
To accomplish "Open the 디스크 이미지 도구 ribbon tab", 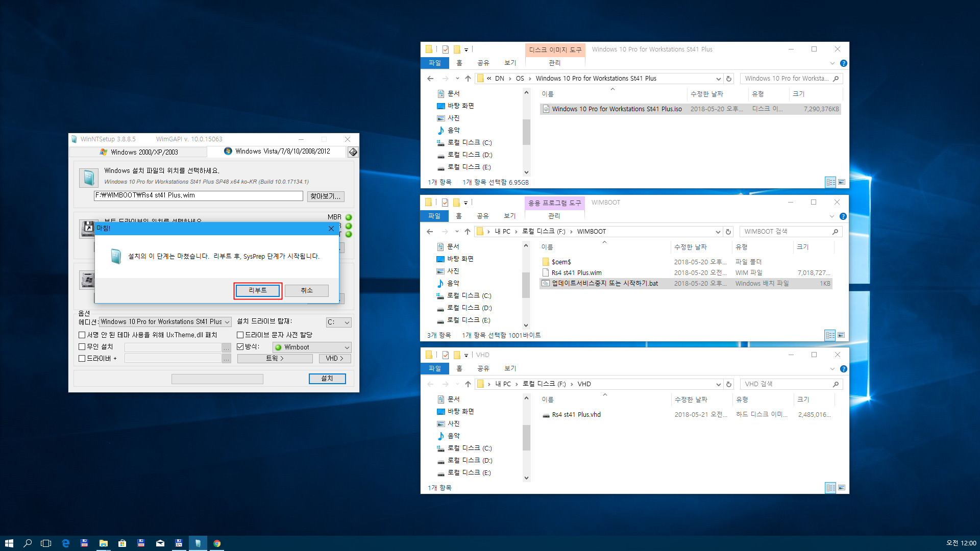I will point(555,50).
